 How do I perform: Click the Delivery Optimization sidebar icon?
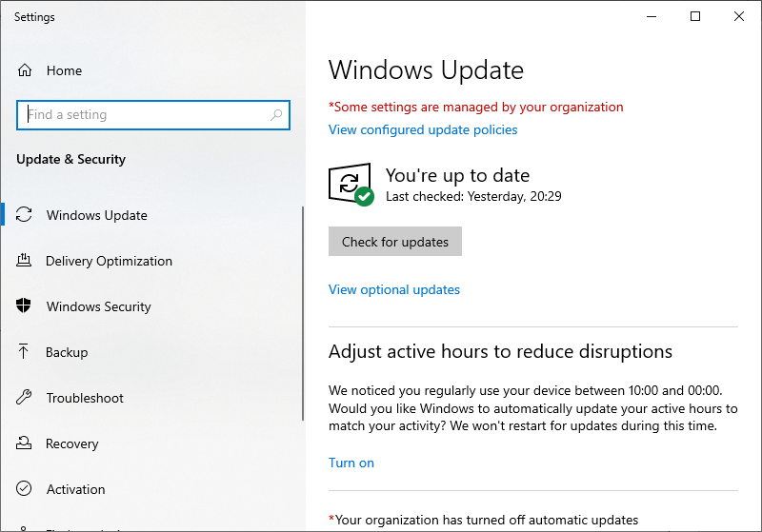tap(24, 261)
